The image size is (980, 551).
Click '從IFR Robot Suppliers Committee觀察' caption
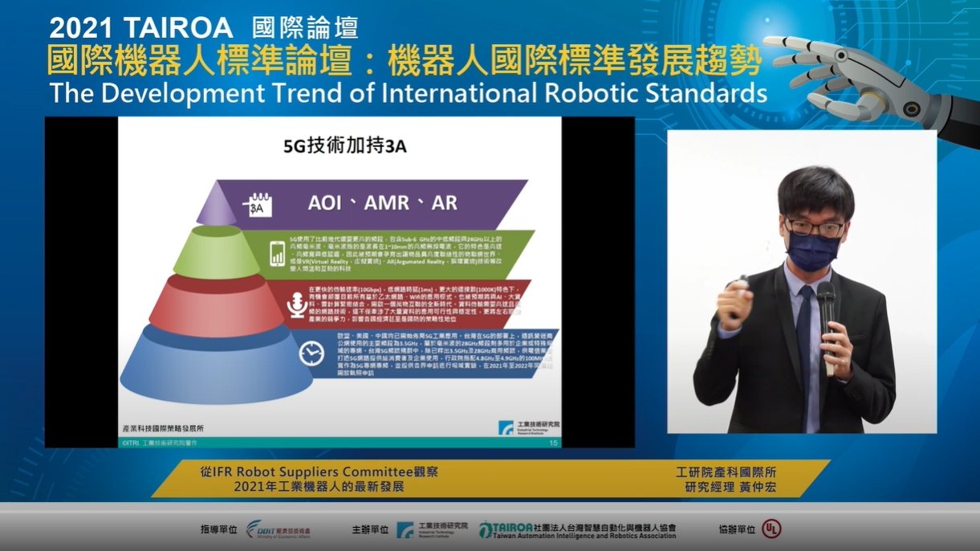coord(319,472)
